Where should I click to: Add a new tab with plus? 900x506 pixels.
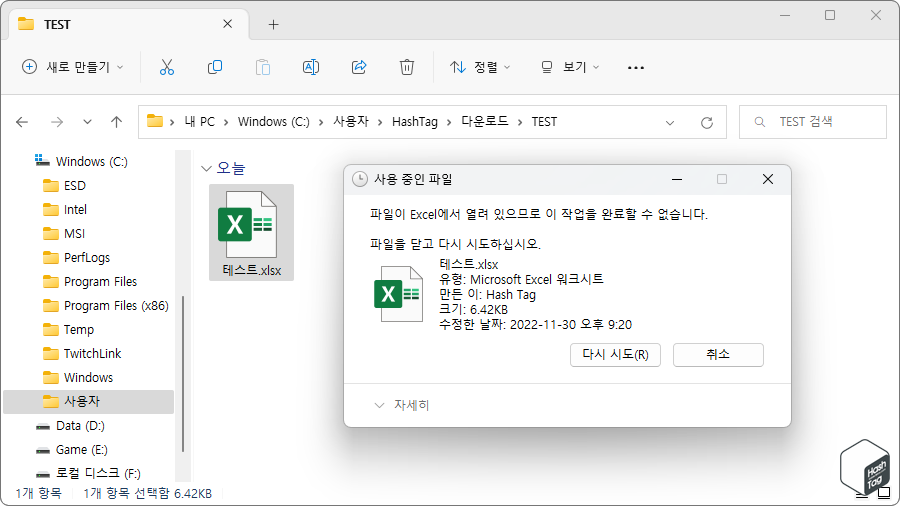273,24
